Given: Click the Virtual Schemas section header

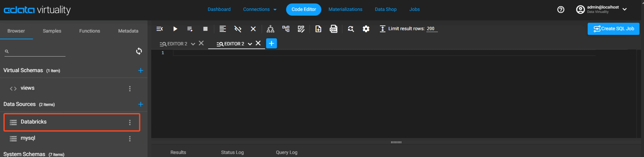Looking at the screenshot, I should coord(23,70).
